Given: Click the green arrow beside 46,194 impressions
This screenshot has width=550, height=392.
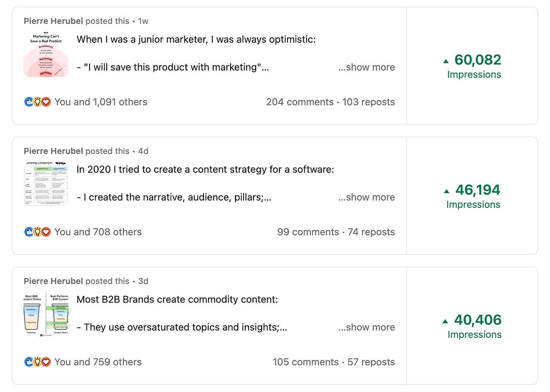Looking at the screenshot, I should pos(446,191).
